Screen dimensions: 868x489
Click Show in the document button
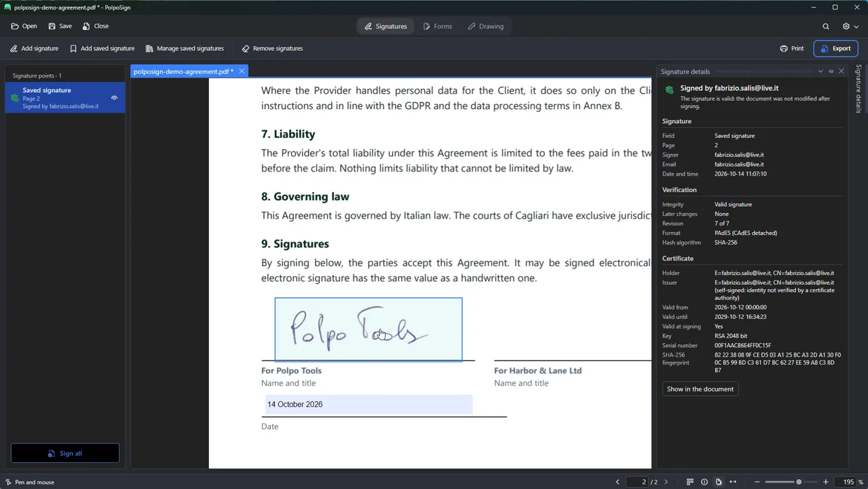point(700,389)
